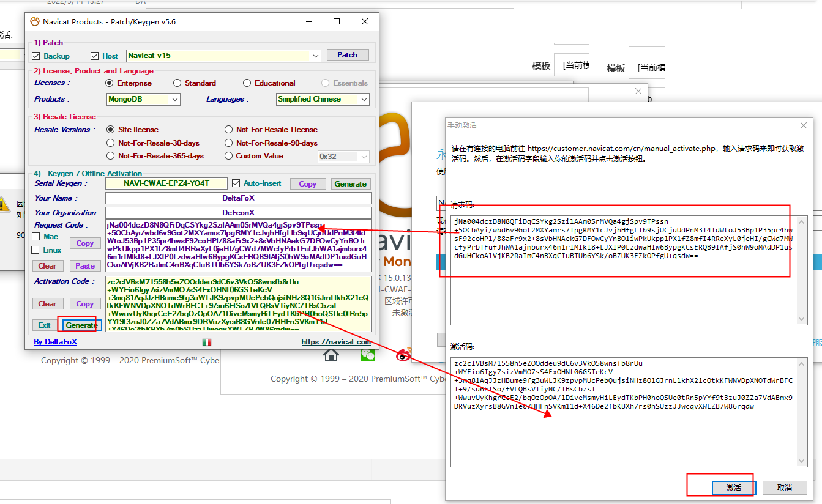The width and height of the screenshot is (822, 504).
Task: Expand the Navicat v15 version dropdown
Action: pos(316,56)
